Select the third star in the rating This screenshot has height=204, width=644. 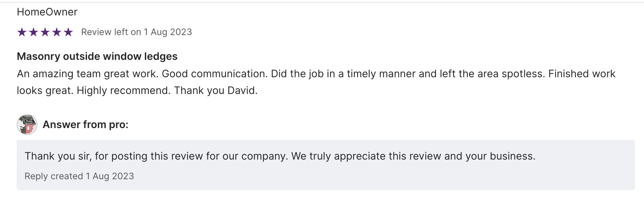[x=45, y=32]
